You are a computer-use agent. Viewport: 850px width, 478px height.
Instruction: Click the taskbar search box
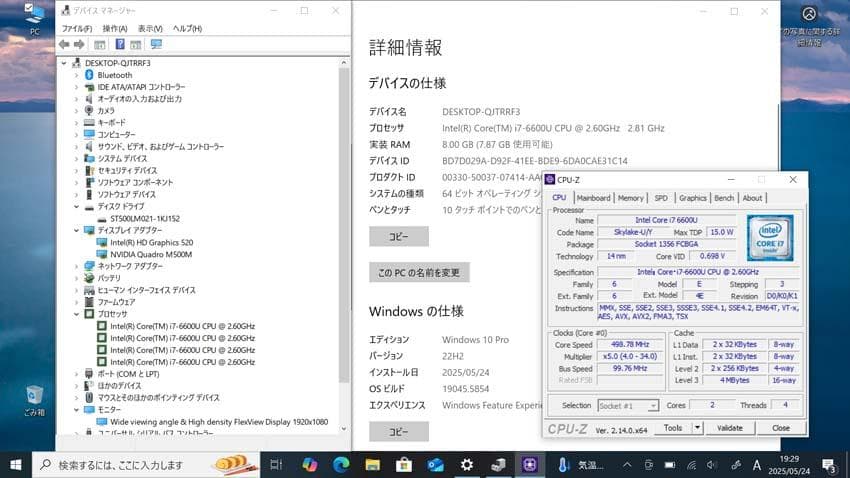tap(145, 465)
